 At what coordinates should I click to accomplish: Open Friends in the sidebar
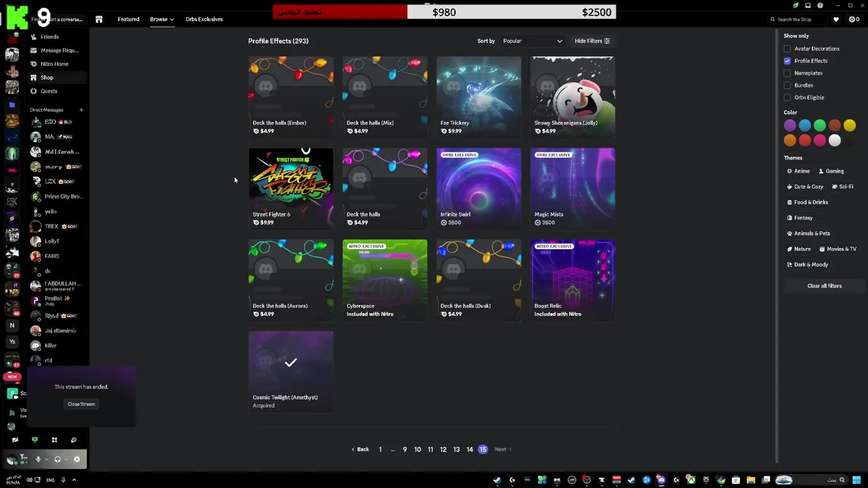click(x=50, y=37)
